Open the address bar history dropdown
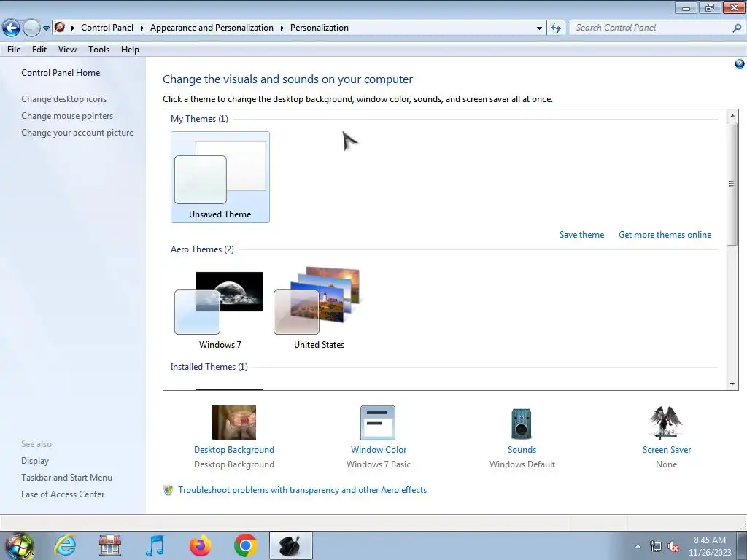Screen dimensions: 747x560 pyautogui.click(x=539, y=28)
